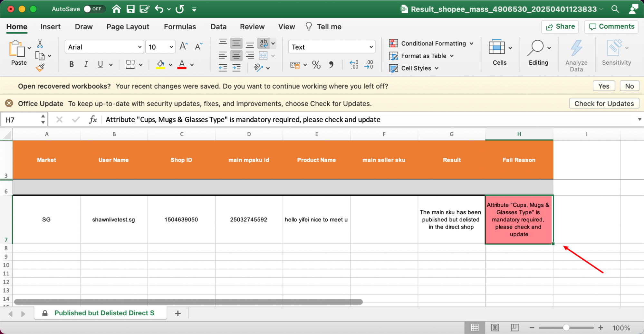Toggle Bold formatting button
The width and height of the screenshot is (644, 334).
click(72, 65)
